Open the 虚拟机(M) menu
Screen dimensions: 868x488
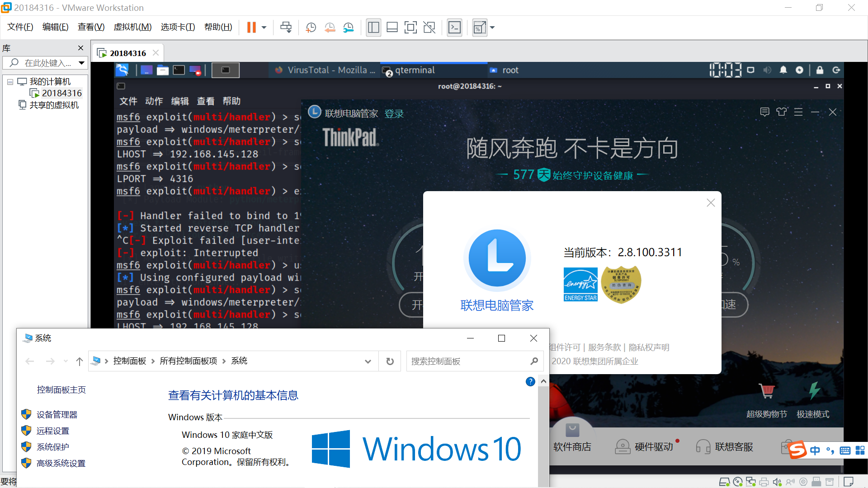(x=132, y=27)
